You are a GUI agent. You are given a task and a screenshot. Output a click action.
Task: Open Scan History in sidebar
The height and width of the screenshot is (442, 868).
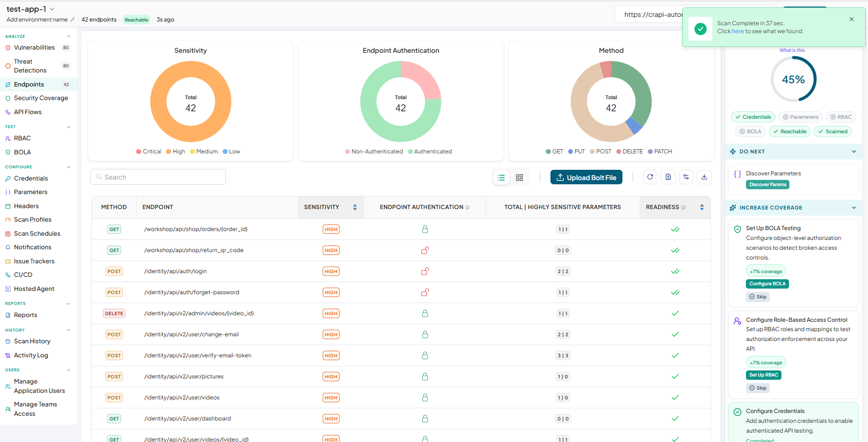tap(32, 341)
